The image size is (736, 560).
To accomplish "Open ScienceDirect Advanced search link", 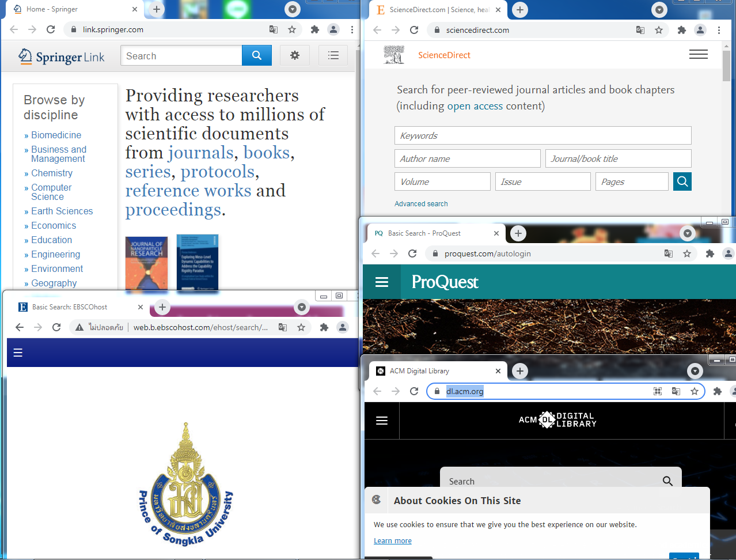I will 421,204.
